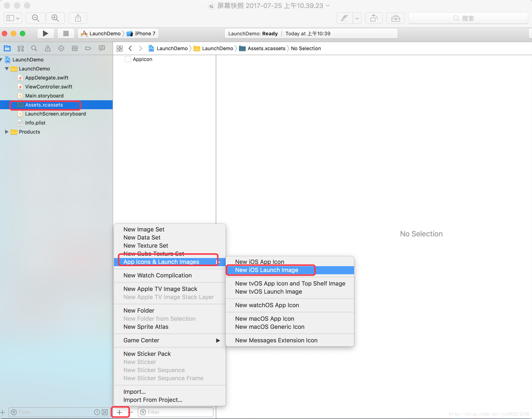Click the back navigation arrow icon
532x419 pixels.
click(131, 48)
